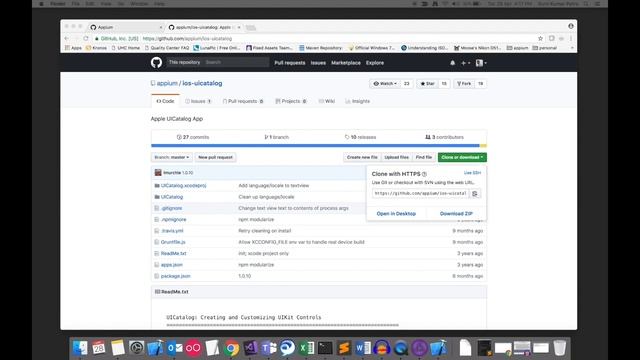Click the clone URL text field
Screen dimensions: 640x360
click(x=420, y=193)
